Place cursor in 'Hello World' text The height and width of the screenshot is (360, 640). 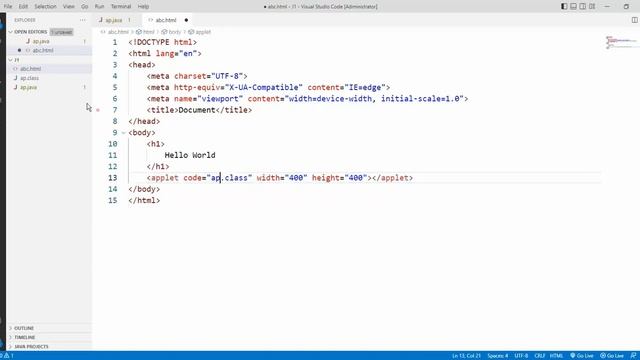[190, 156]
